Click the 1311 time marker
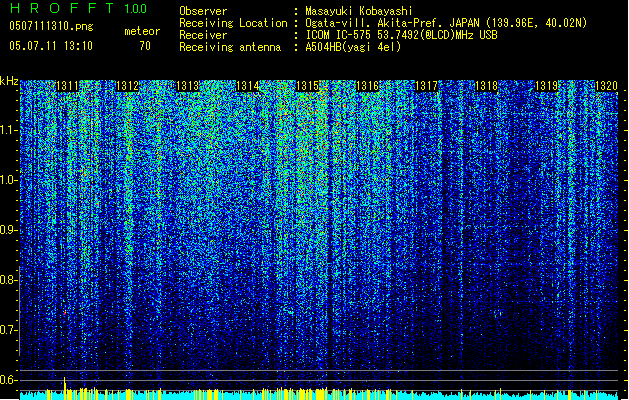The image size is (629, 400). [67, 86]
